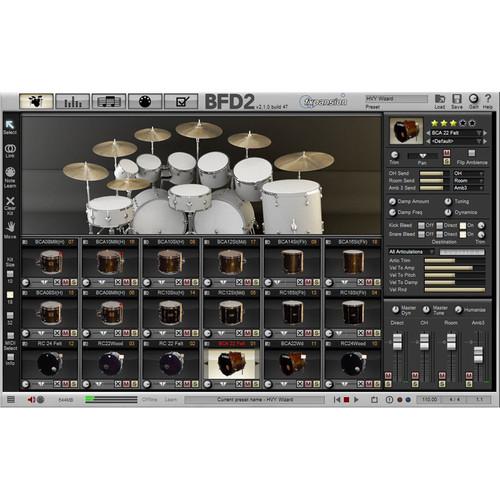Activate the Select arrow tool
Screen dimensions: 500x500
pos(10,125)
